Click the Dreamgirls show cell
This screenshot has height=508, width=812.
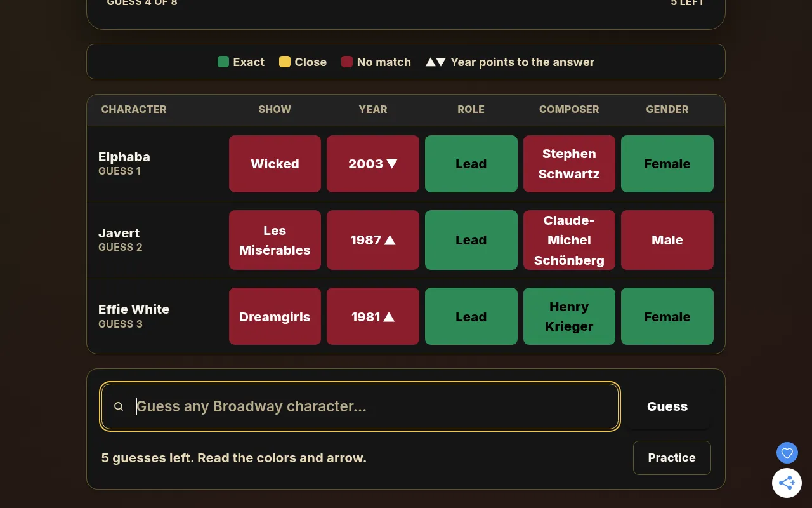[275, 316]
